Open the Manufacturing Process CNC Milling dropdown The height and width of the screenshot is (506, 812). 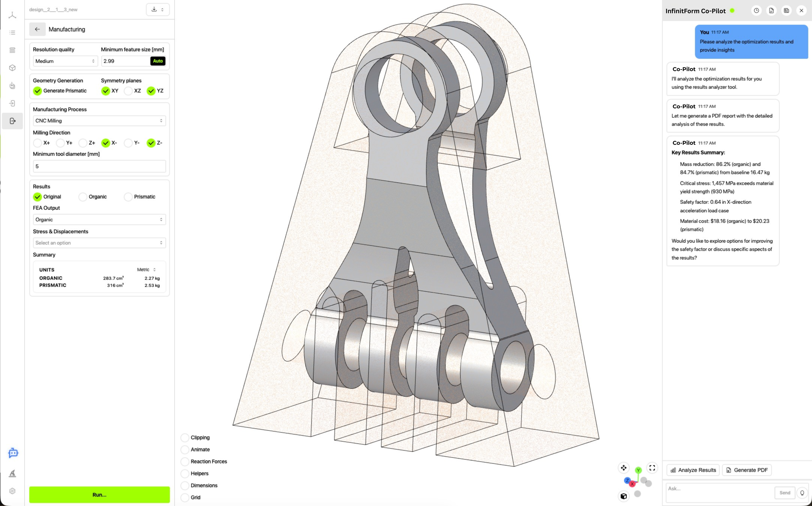pos(99,121)
